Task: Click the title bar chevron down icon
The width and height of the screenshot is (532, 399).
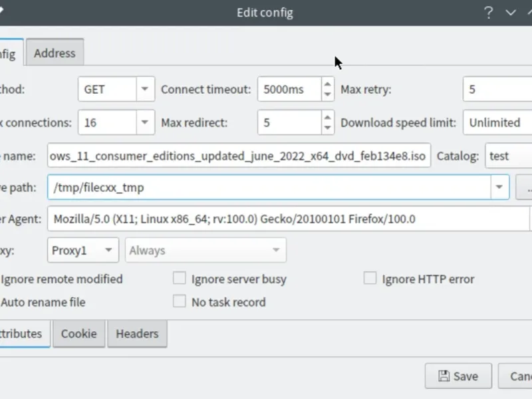Action: pyautogui.click(x=511, y=12)
